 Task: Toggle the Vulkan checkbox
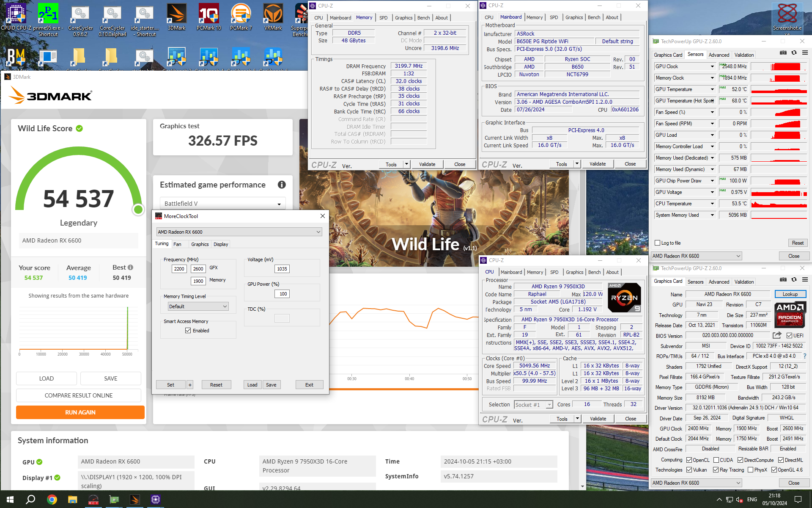coord(689,470)
